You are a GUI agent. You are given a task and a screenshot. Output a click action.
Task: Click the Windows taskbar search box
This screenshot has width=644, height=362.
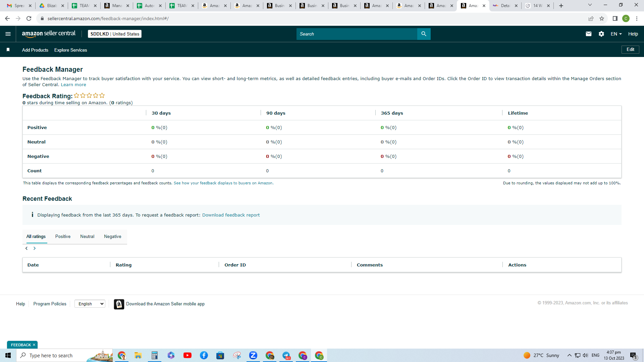[x=64, y=355]
